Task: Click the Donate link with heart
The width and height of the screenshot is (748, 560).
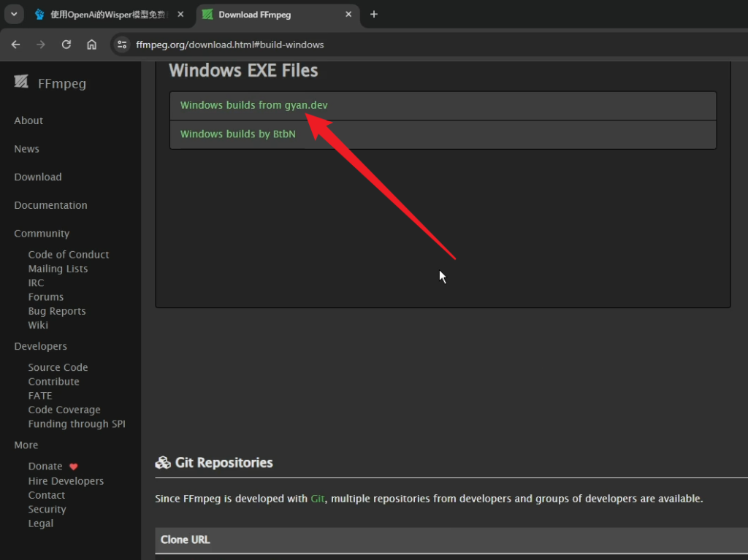Action: 45,467
